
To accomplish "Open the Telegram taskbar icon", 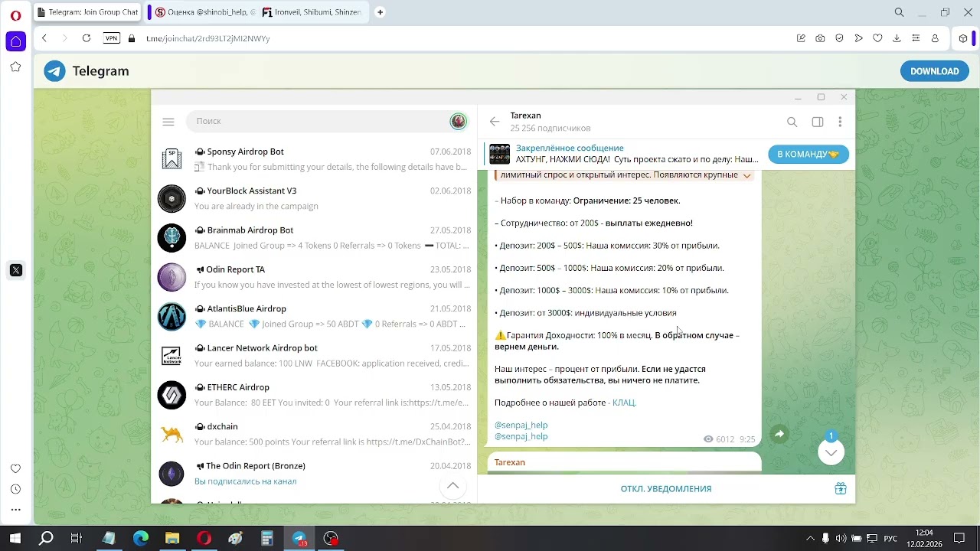I will pyautogui.click(x=299, y=538).
